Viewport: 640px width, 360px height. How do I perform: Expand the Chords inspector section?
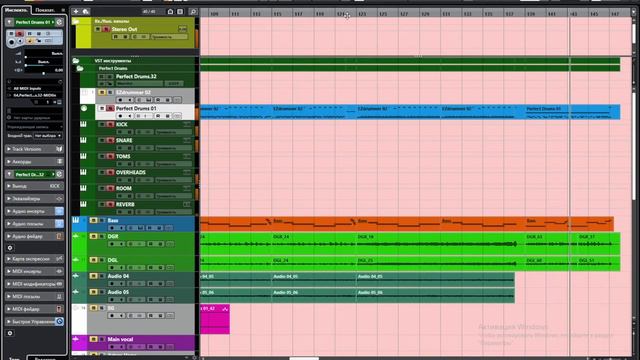(8, 162)
